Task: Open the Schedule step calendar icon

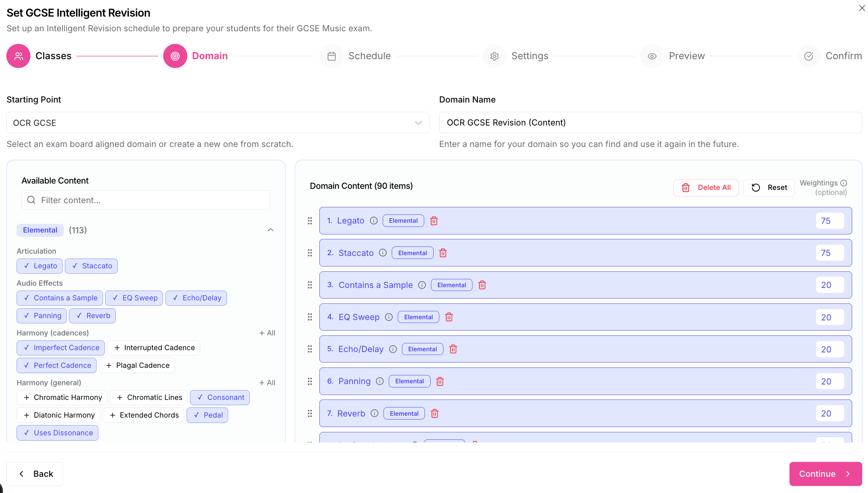Action: (x=331, y=56)
